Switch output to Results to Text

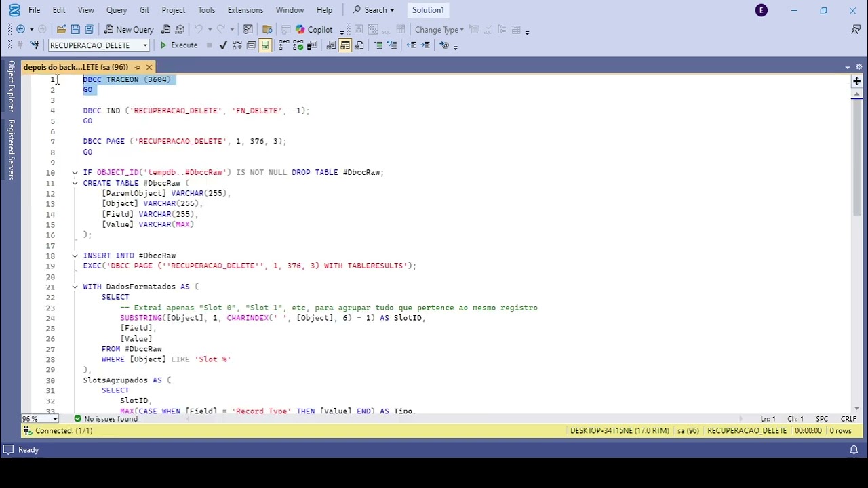331,45
